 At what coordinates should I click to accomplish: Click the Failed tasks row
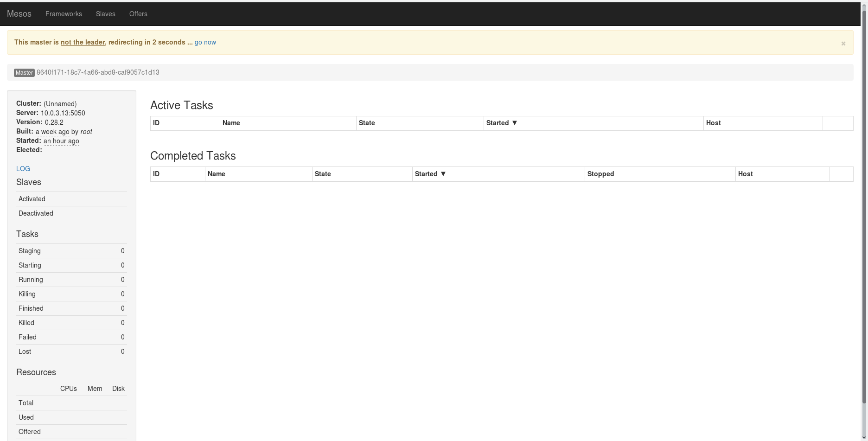(x=71, y=337)
